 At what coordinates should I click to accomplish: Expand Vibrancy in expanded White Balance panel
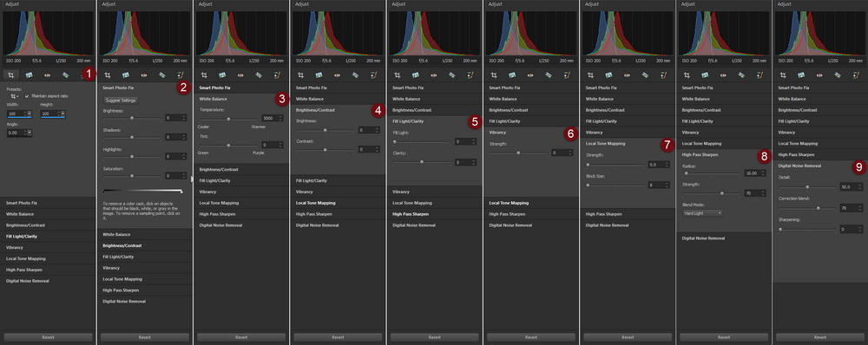pyautogui.click(x=240, y=192)
